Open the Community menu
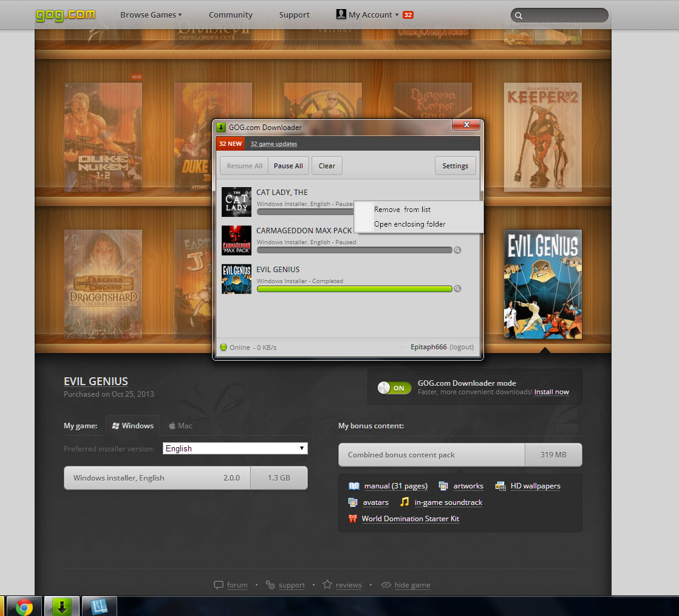The image size is (679, 616). point(230,15)
